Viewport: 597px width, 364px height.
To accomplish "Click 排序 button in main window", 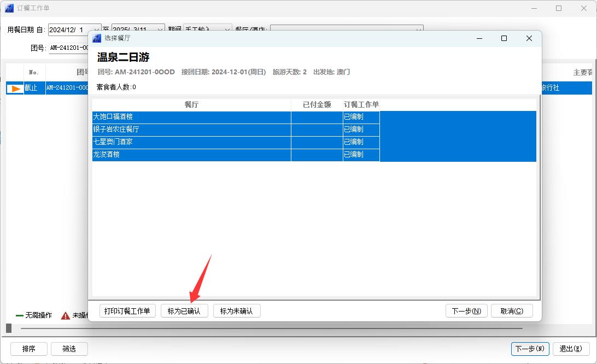I will click(29, 349).
